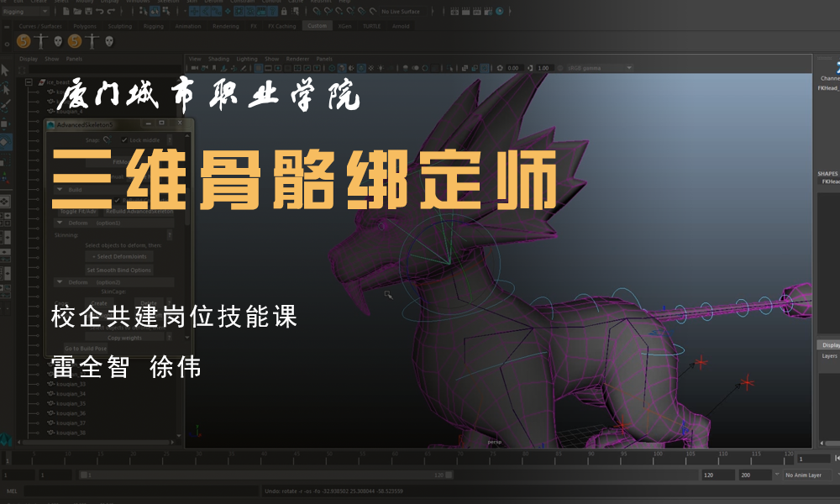
Task: Click the Snap icon in AdvancedSkeleton5
Action: pyautogui.click(x=107, y=139)
